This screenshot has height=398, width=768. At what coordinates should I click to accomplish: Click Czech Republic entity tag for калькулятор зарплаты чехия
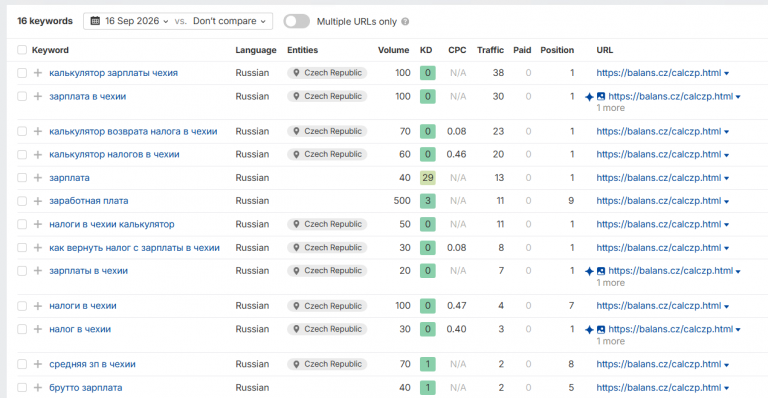327,73
